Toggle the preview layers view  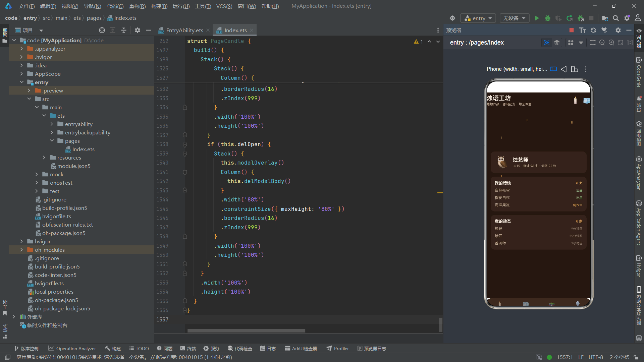point(557,43)
